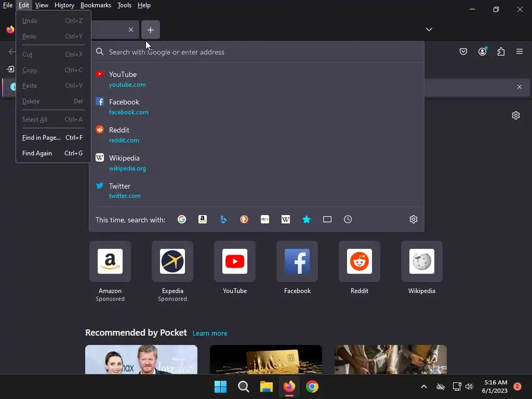This screenshot has height=399, width=532.
Task: Search this time with Amazon
Action: [203, 220]
